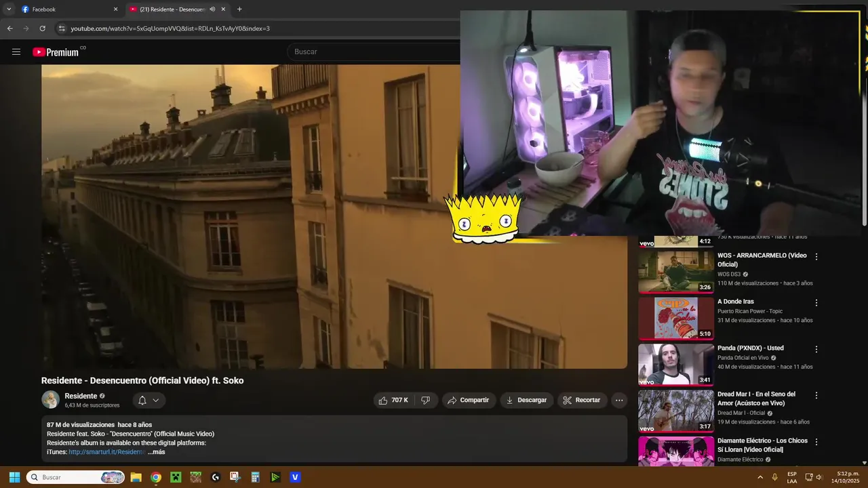Open Logitech G HUB taskbar icon
The height and width of the screenshot is (488, 868).
tap(216, 477)
